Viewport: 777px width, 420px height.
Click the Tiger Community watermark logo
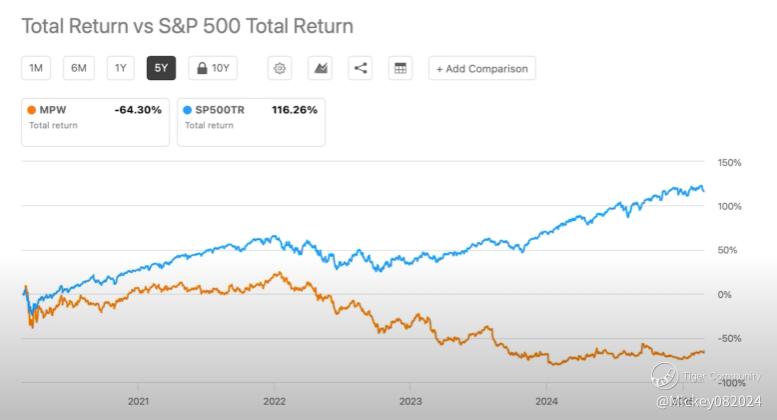point(664,376)
